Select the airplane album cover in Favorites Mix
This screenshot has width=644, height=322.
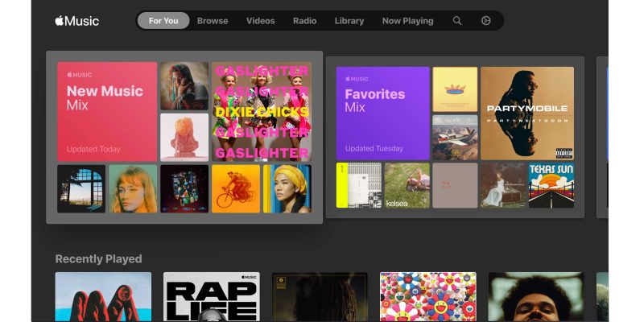tap(455, 138)
